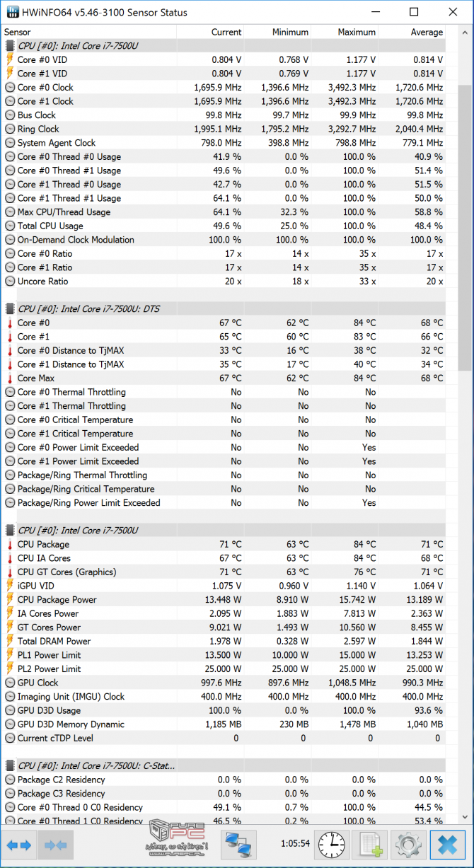Select the GT Cores Power row label
The height and width of the screenshot is (868, 474).
(x=49, y=627)
